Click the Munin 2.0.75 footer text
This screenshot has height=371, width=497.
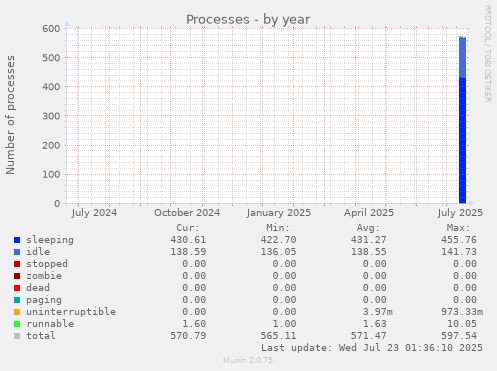click(248, 360)
